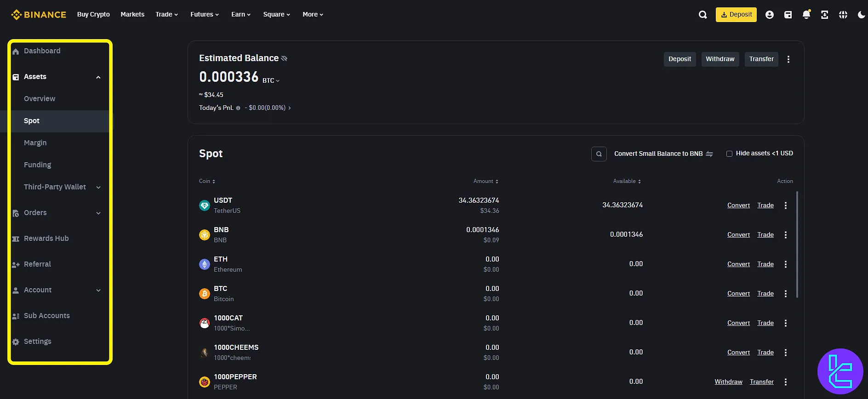Click the Withdraw button in balance card
The height and width of the screenshot is (399, 868).
point(720,59)
